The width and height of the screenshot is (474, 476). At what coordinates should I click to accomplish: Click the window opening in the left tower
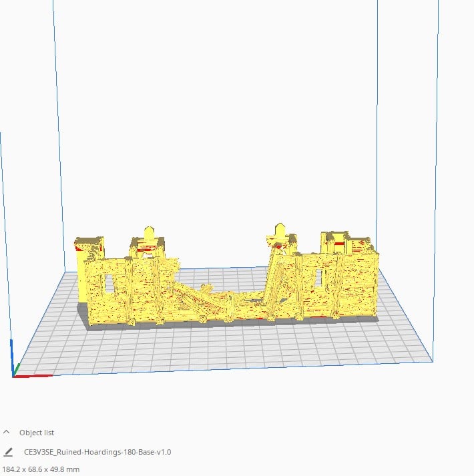coord(109,284)
